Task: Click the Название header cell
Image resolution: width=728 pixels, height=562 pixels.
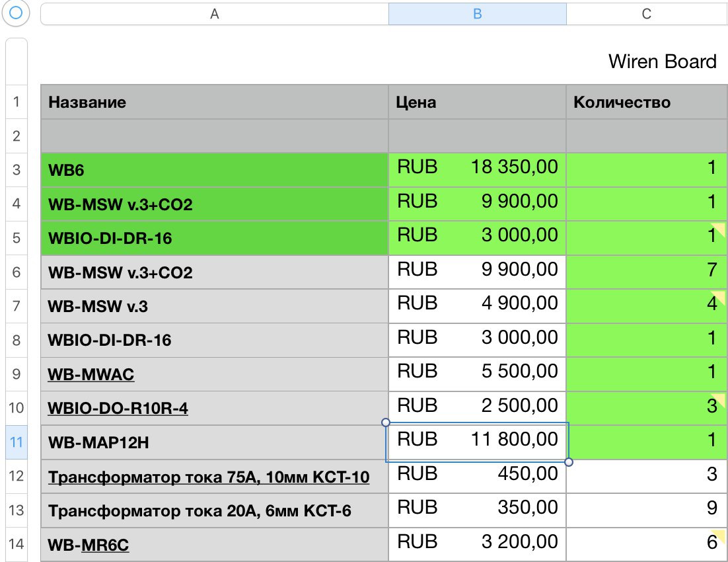Action: tap(215, 102)
